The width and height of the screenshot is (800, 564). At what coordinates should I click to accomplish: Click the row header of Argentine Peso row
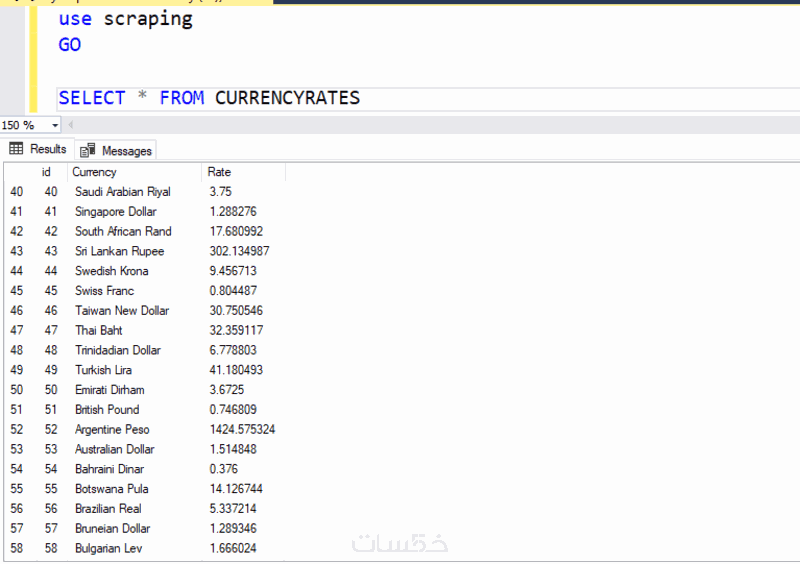pyautogui.click(x=16, y=430)
